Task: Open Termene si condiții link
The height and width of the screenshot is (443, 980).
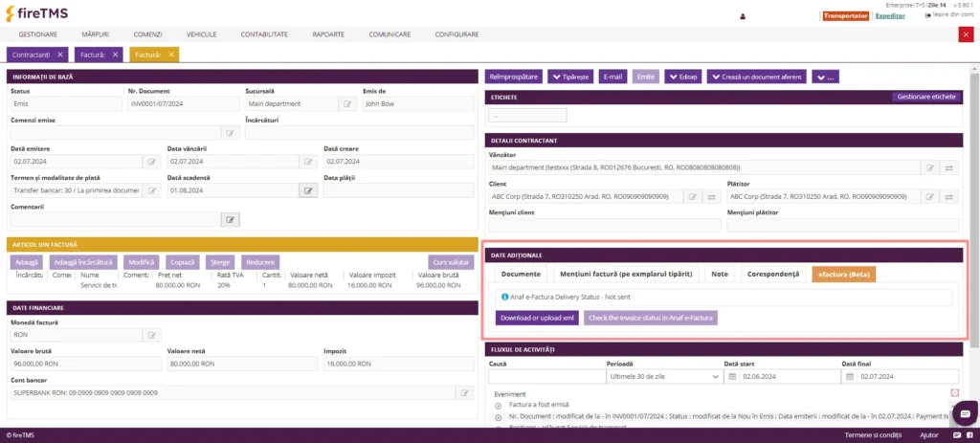Action: click(872, 435)
